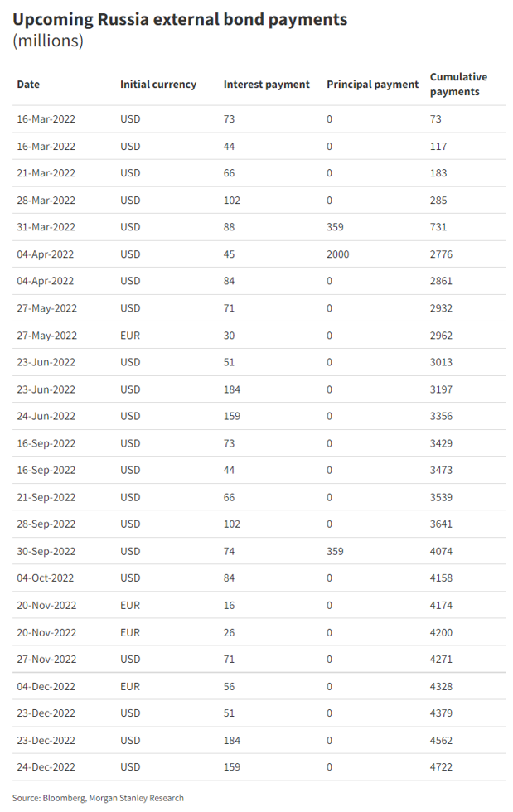This screenshot has height=812, width=513.
Task: Select the 30-Sep-2022 date cell
Action: [x=46, y=551]
